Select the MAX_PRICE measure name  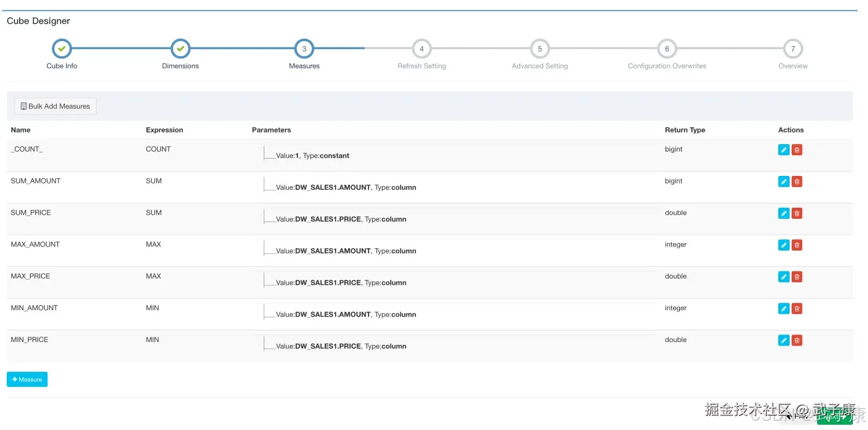click(31, 277)
